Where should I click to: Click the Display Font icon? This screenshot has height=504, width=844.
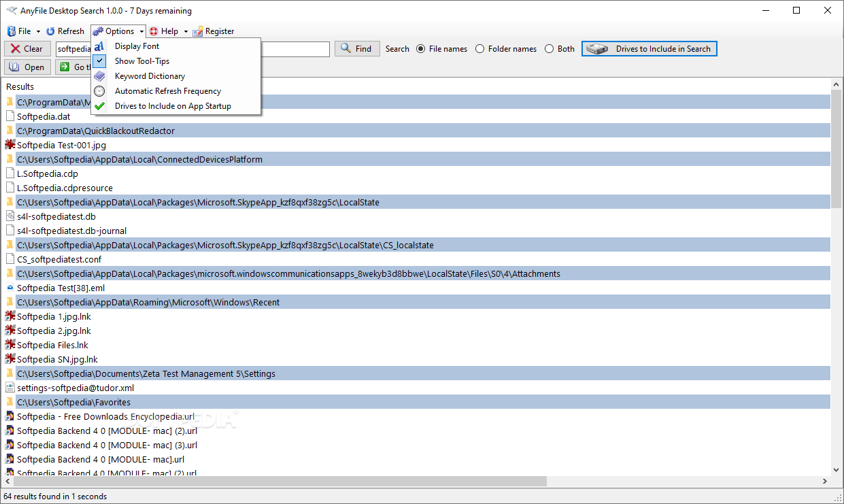(x=99, y=46)
